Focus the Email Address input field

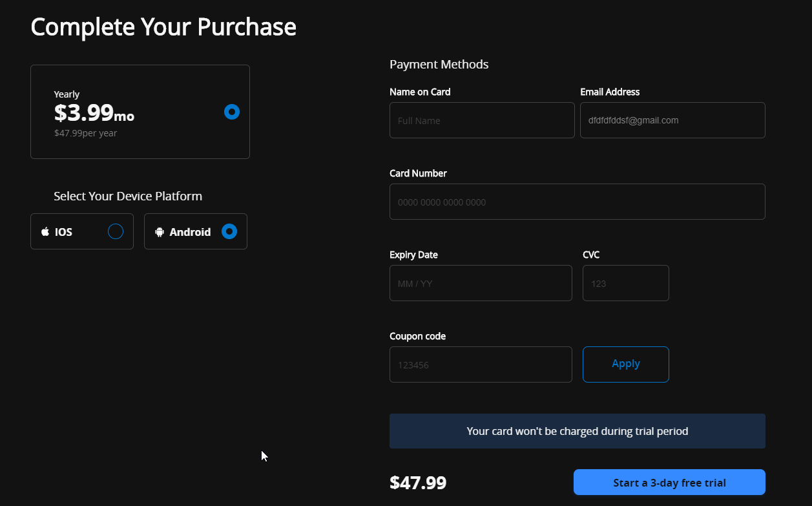click(x=672, y=120)
